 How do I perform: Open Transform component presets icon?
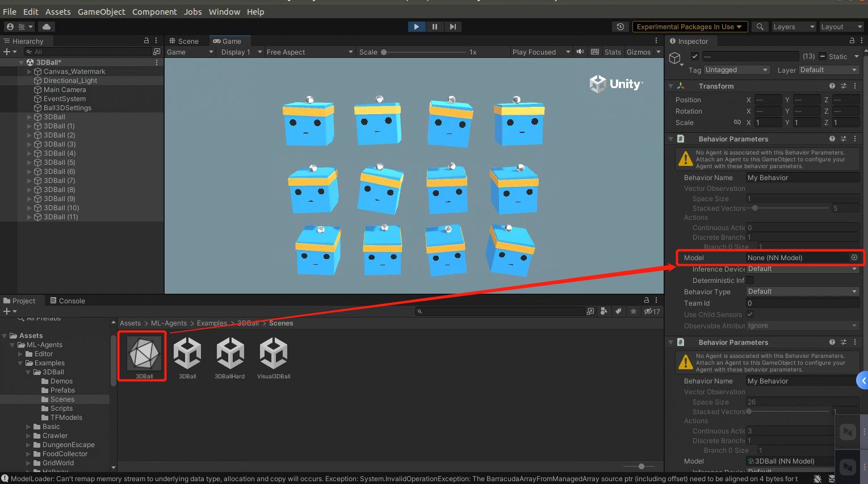(x=844, y=86)
